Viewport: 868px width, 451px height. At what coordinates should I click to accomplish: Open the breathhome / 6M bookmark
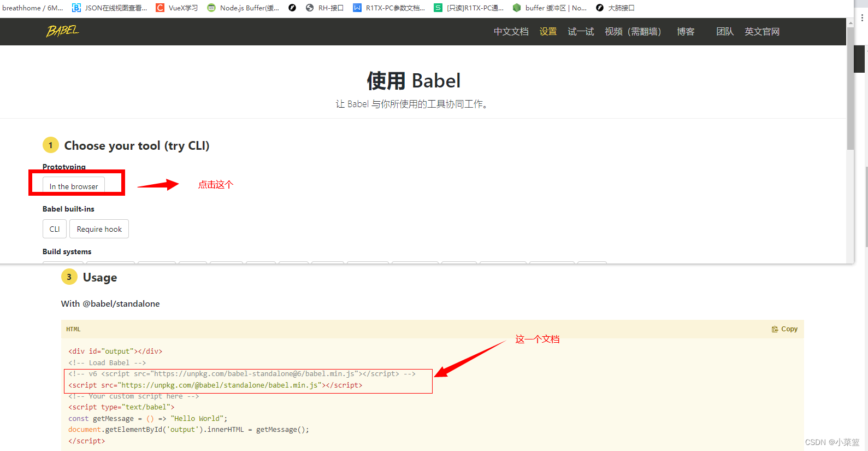[32, 8]
